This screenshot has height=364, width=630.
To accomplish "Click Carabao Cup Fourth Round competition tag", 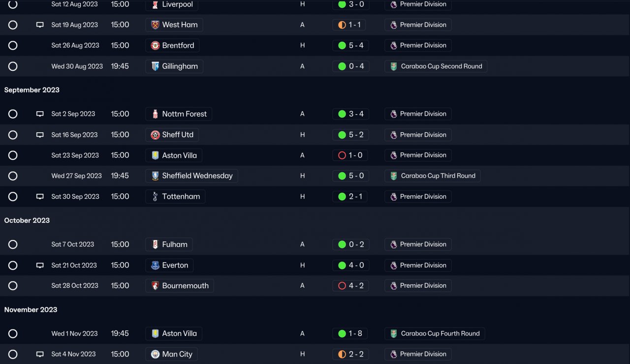I will tap(440, 334).
